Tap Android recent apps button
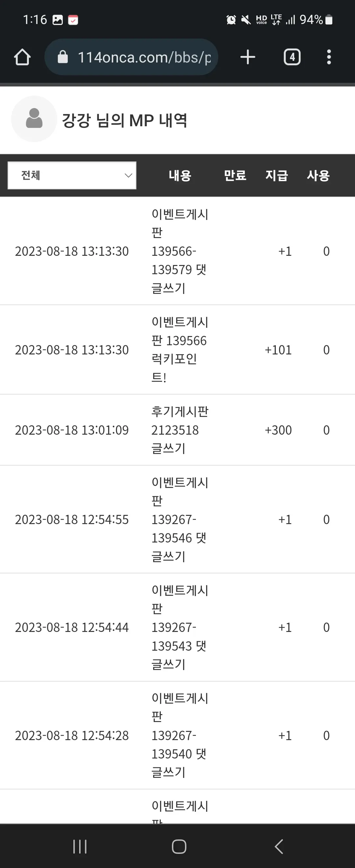 click(x=80, y=846)
